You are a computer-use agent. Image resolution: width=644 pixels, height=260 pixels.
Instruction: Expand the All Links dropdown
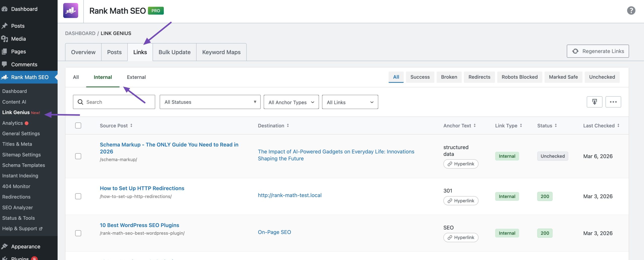pyautogui.click(x=350, y=102)
